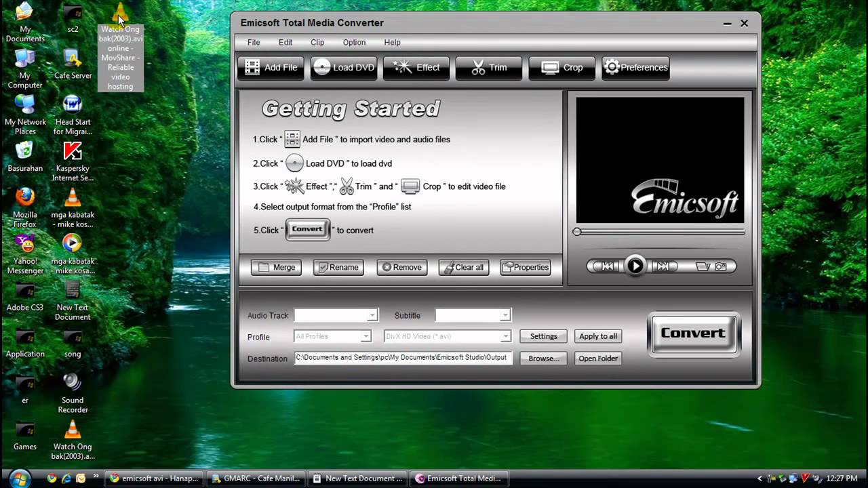Select the VLC mga kabatak mike kosa icon

pos(73,207)
